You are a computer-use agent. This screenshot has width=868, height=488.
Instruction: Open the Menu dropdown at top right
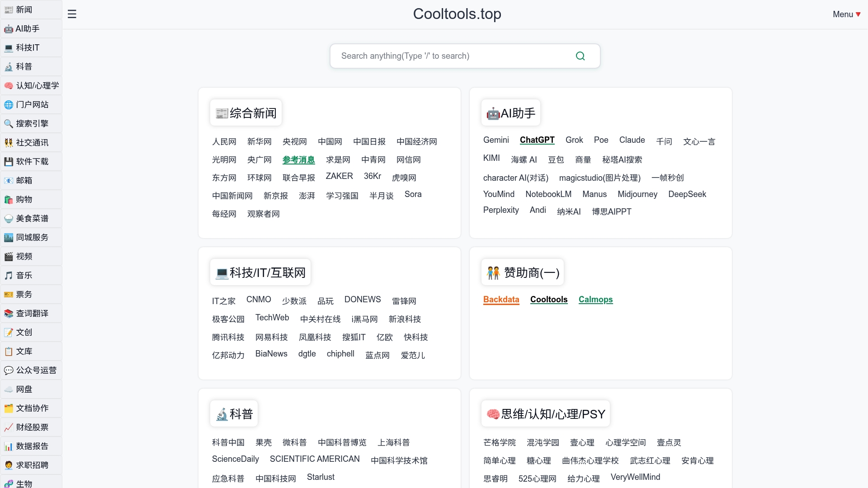846,14
